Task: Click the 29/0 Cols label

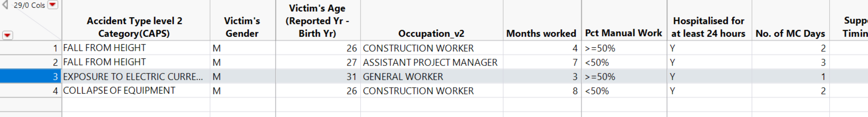Action: [29, 5]
